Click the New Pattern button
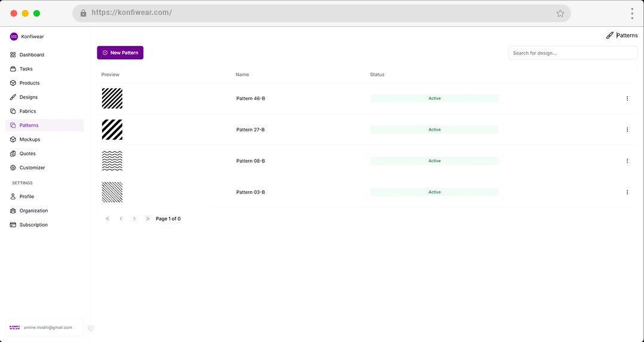Viewport: 644px width, 342px height. coord(120,53)
